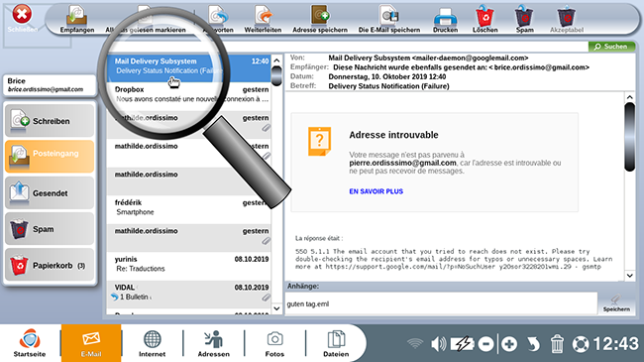The image size is (644, 362).
Task: Switch to the Internet tab
Action: 152,343
